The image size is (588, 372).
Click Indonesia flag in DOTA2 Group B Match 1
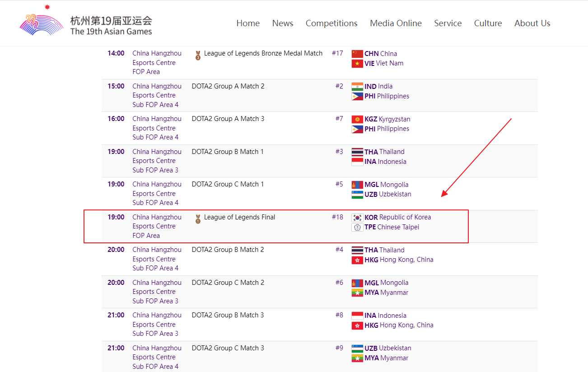357,162
